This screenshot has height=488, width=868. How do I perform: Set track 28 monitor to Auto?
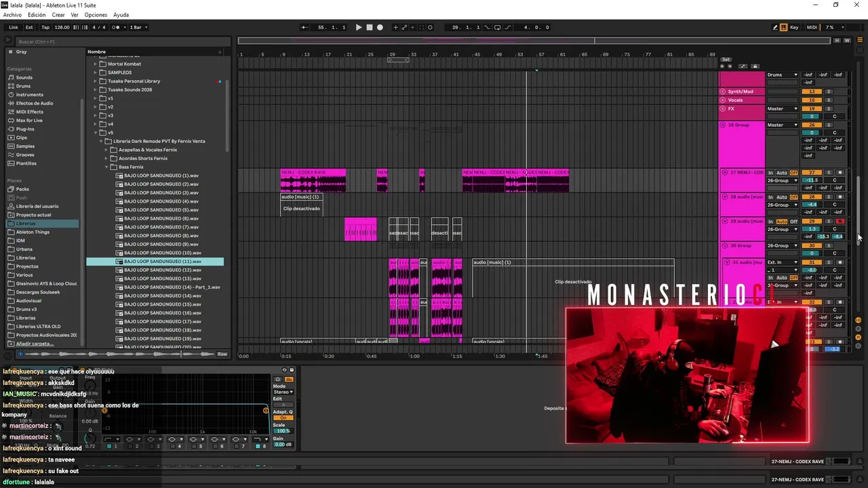pos(782,197)
